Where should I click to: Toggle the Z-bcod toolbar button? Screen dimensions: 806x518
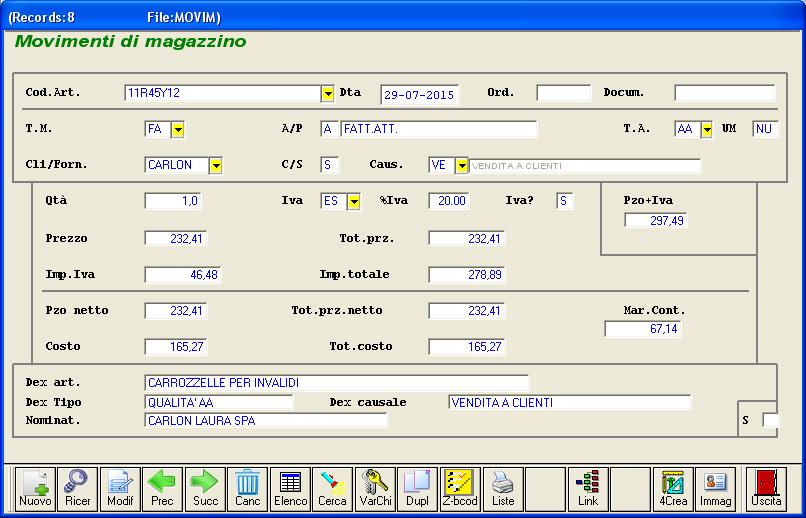click(x=460, y=488)
